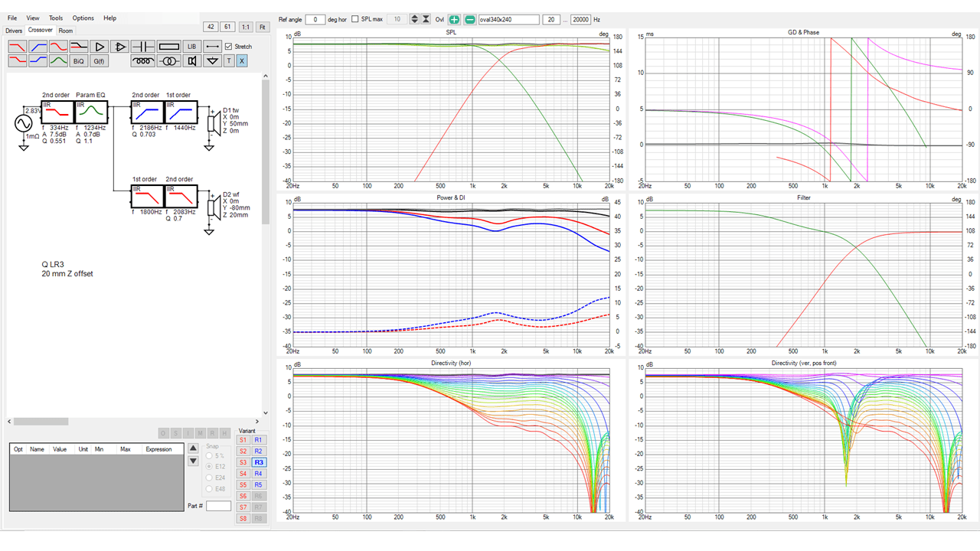980x551 pixels.
Task: Select the E24 snap radio button
Action: (x=210, y=477)
